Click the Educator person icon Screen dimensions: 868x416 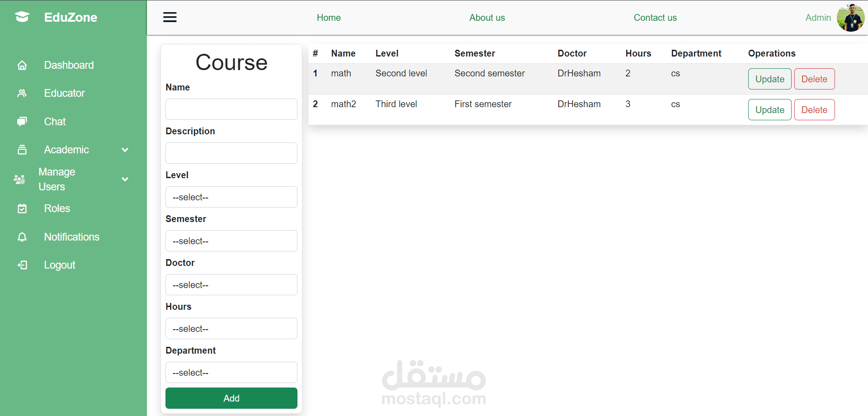[x=22, y=93]
